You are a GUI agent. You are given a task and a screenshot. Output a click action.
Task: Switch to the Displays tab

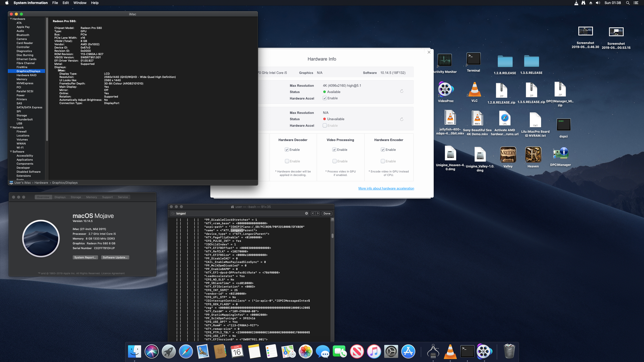(x=60, y=197)
